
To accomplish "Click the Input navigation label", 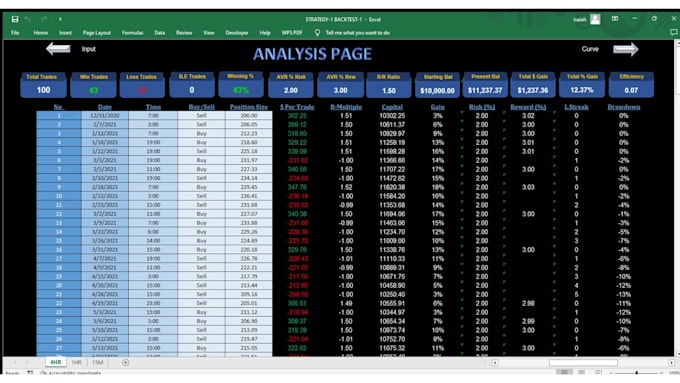I will [88, 49].
